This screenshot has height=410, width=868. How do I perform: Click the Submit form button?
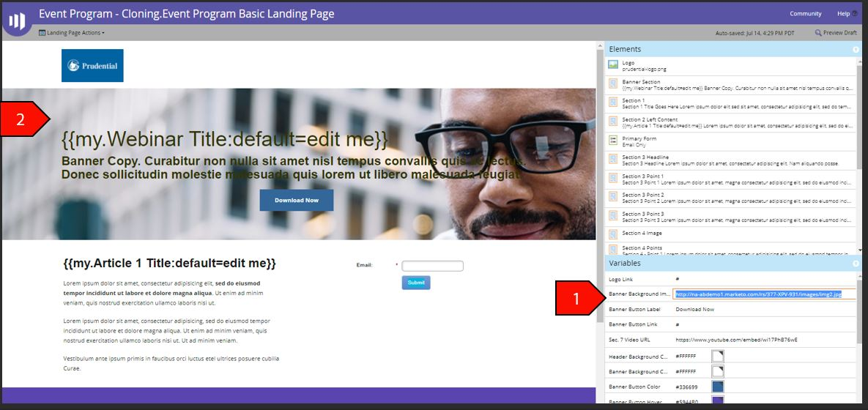[416, 283]
